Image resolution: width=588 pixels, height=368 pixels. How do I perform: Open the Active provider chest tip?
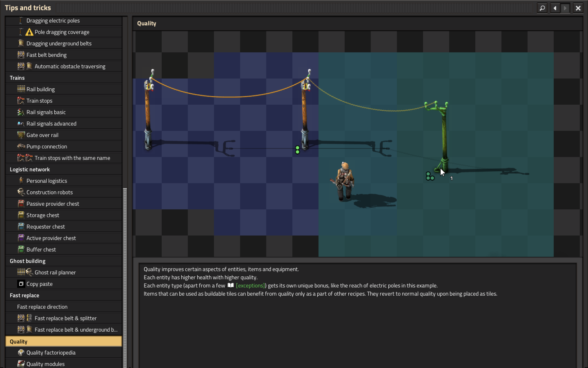64,238
